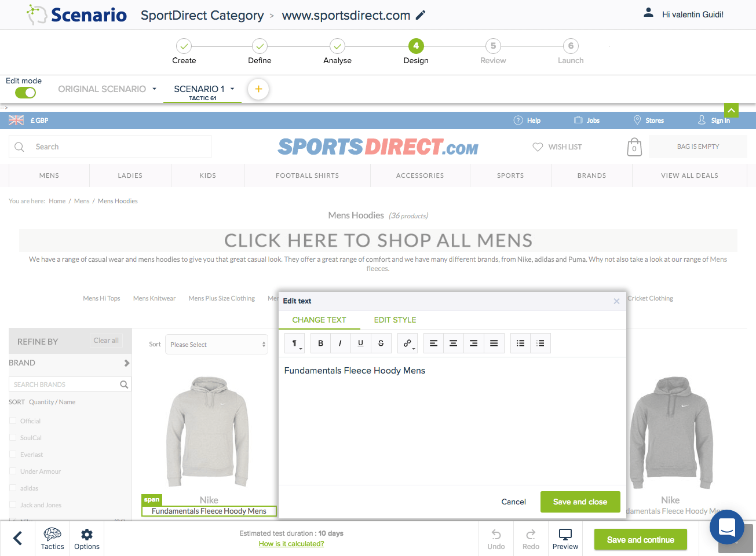This screenshot has width=756, height=556.
Task: Apply strikethrough formatting in the editor
Action: click(381, 343)
